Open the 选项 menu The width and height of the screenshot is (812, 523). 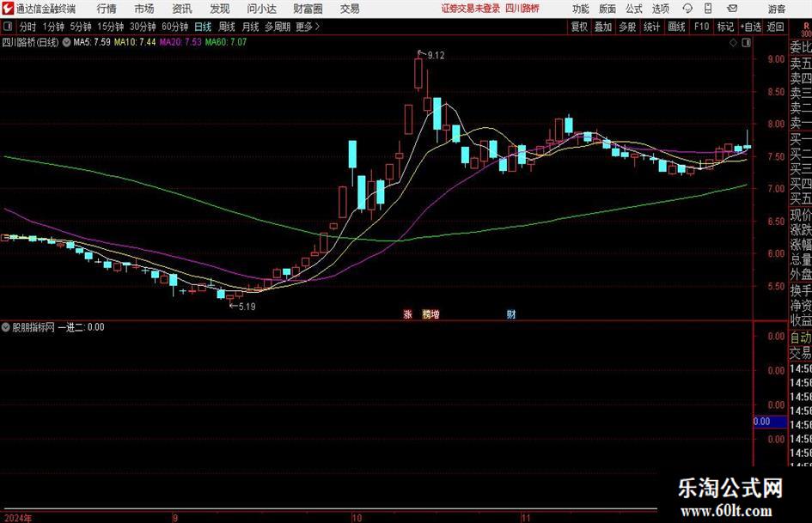click(661, 9)
